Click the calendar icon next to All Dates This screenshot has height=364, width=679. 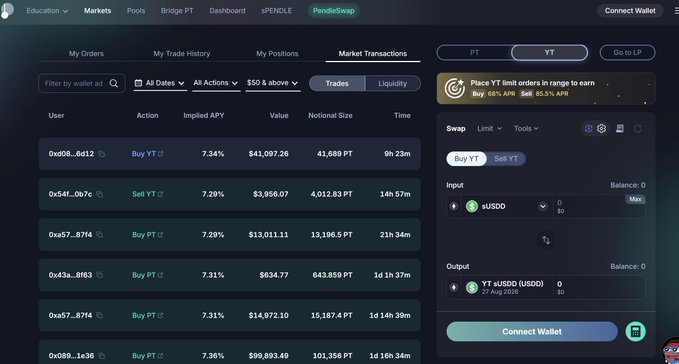tap(138, 83)
